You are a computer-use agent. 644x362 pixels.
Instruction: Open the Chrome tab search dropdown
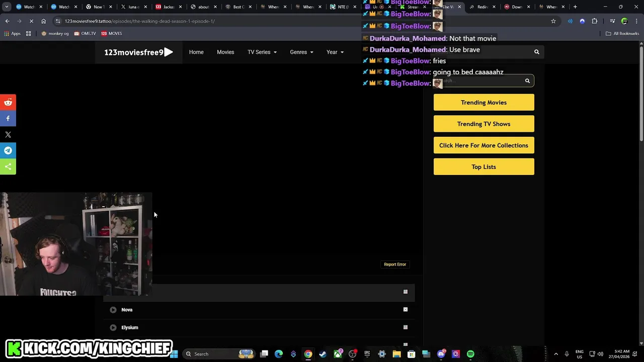click(x=7, y=7)
